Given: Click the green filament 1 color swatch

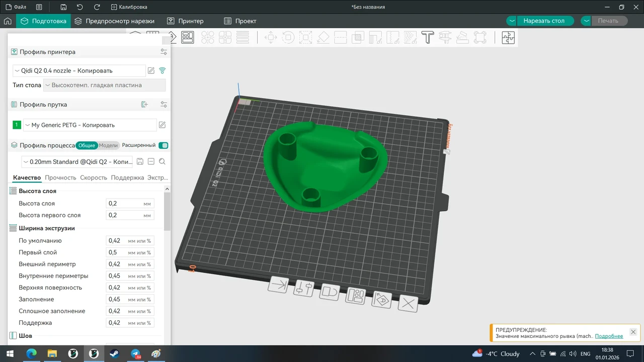Looking at the screenshot, I should [17, 125].
